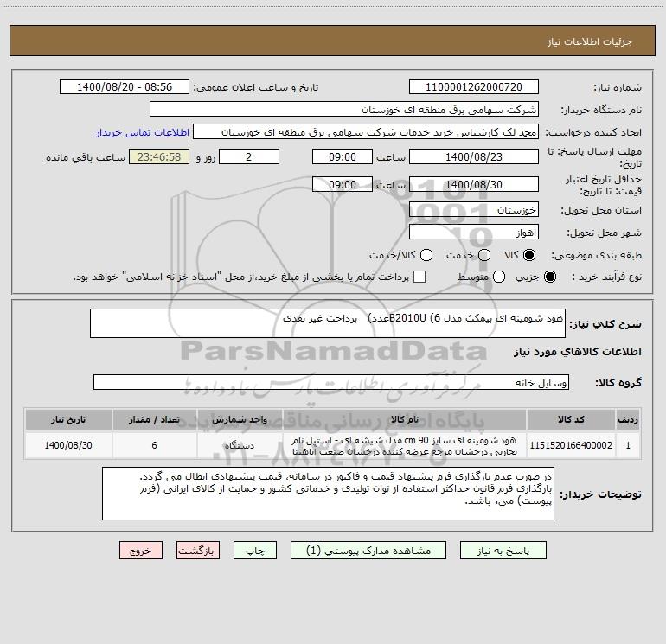Toggle اسناد خزانه اسلامی payment checkbox
Image resolution: width=666 pixels, height=644 pixels.
coord(419,277)
